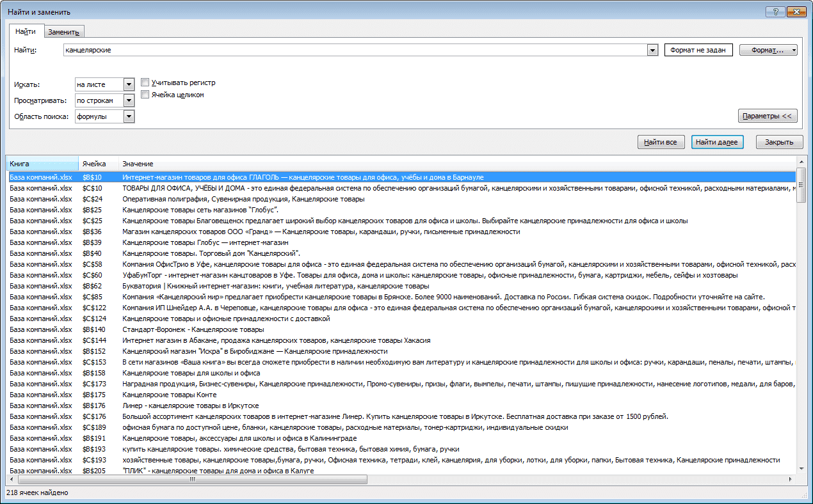Image resolution: width=813 pixels, height=504 pixels.
Task: Click the Найти search input field
Action: pos(355,50)
